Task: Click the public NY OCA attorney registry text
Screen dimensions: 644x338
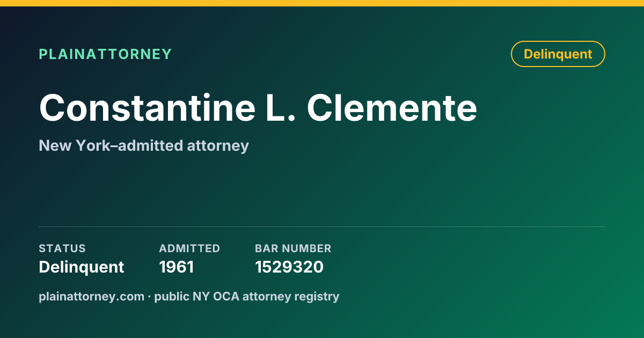Action: [247, 296]
